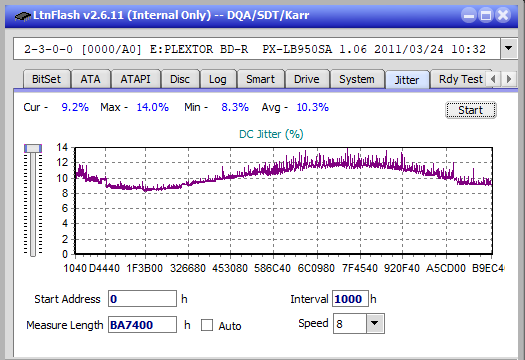Close the LtnFlash window

click(x=503, y=15)
